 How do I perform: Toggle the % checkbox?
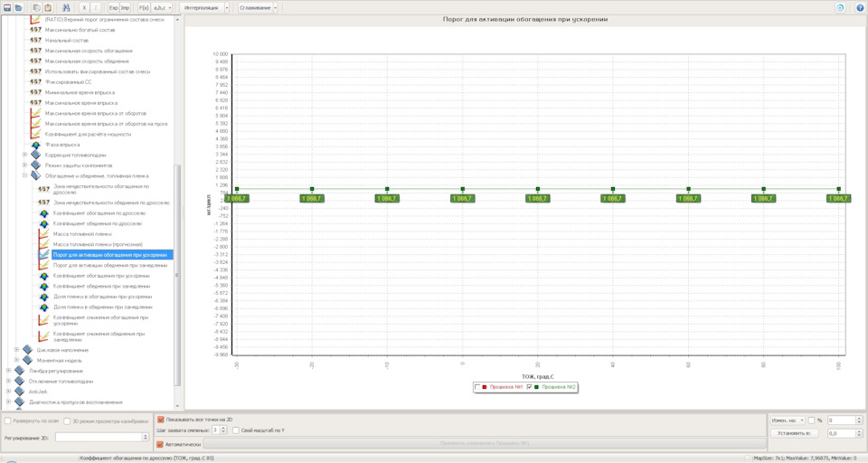[812, 420]
